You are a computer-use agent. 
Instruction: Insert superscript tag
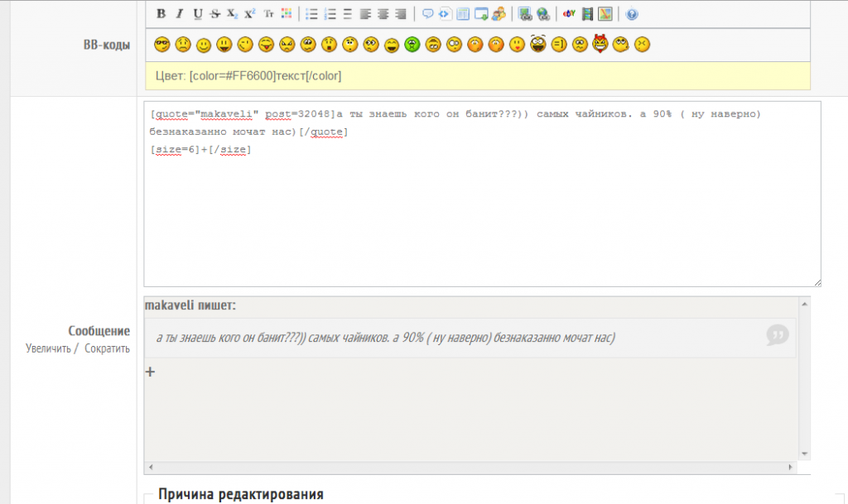(250, 13)
